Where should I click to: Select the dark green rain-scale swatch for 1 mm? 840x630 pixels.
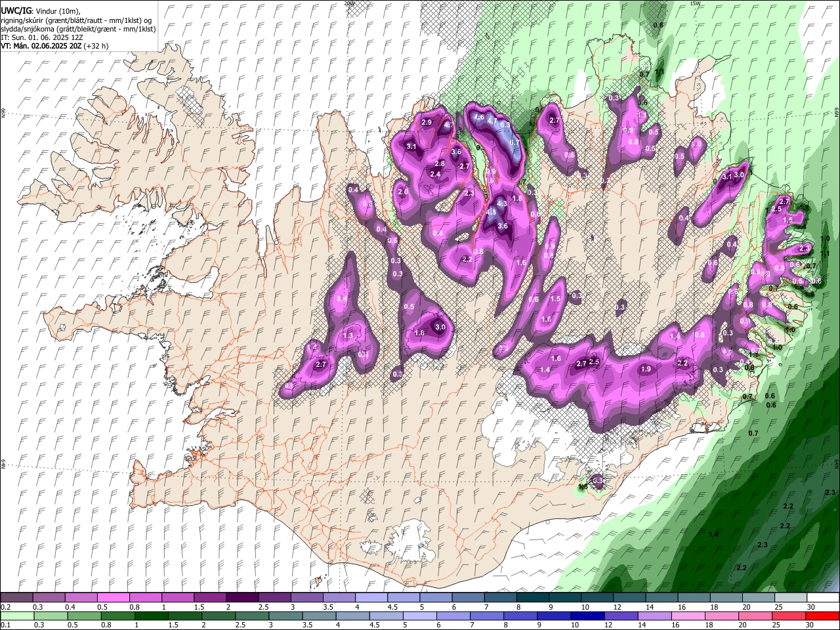click(152, 616)
